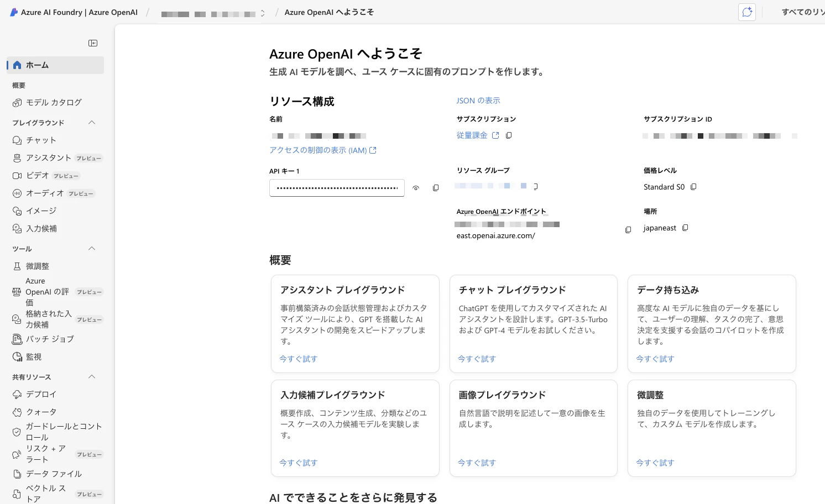Click 今すぐ試す on 入力候補プレイグラウンド card

(x=299, y=463)
